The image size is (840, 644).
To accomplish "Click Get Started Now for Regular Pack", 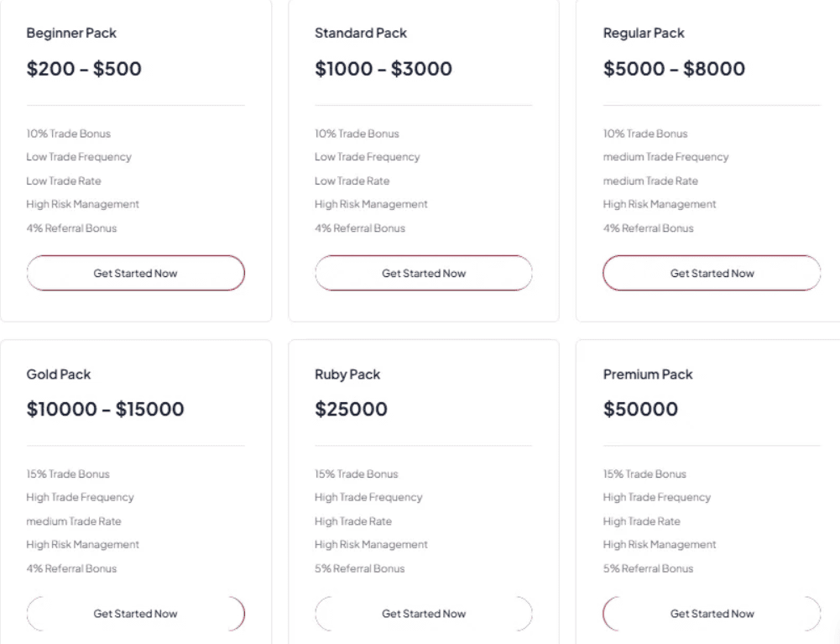I will (712, 273).
